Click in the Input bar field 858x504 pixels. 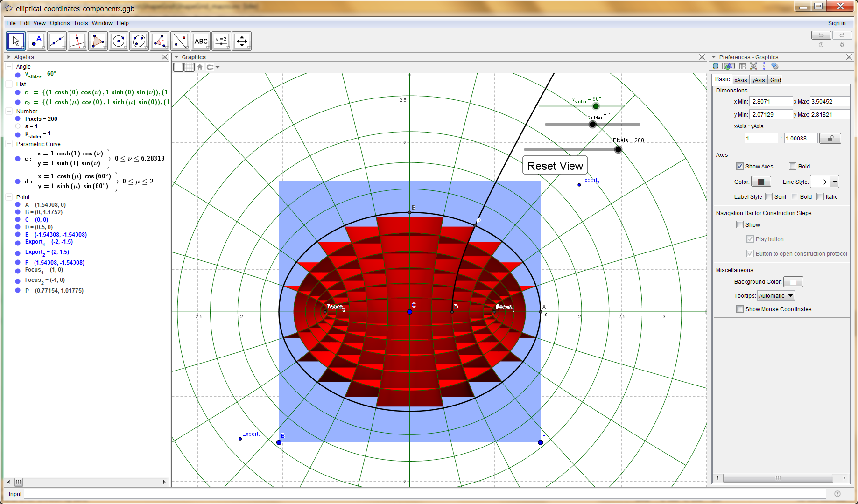pyautogui.click(x=425, y=494)
